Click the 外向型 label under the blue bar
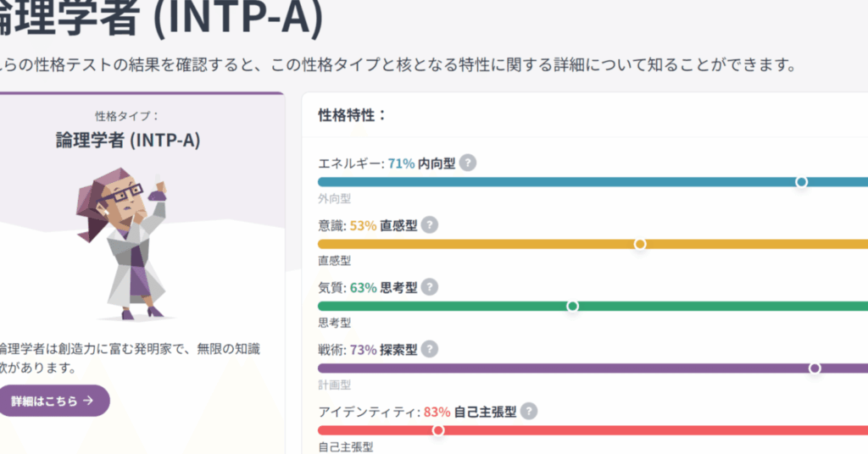The height and width of the screenshot is (454, 868). click(x=334, y=198)
